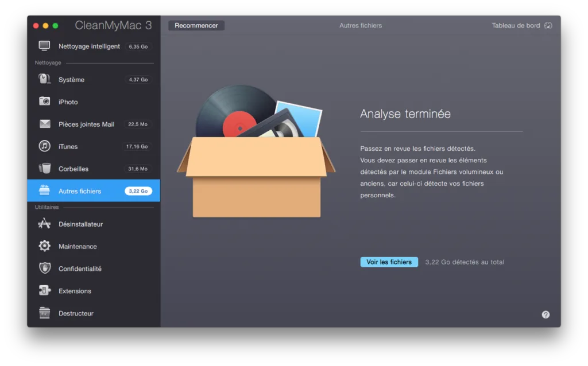
Task: Select Autres fichiers label in sidebar
Action: [79, 191]
